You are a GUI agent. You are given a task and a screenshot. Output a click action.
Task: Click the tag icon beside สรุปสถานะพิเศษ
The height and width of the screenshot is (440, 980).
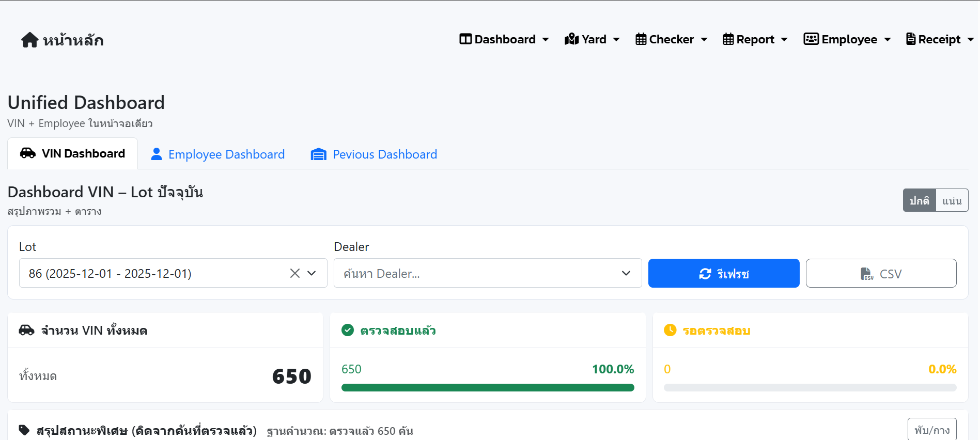[24, 430]
